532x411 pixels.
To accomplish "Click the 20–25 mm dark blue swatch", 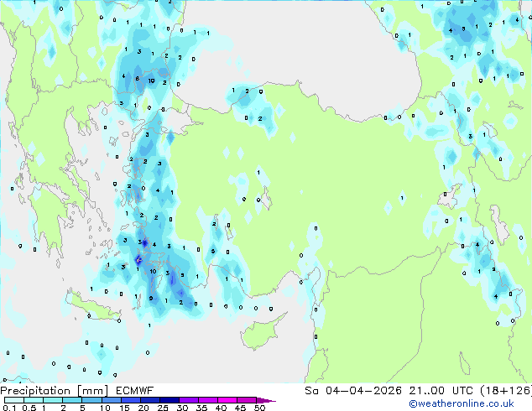I will click(150, 400).
